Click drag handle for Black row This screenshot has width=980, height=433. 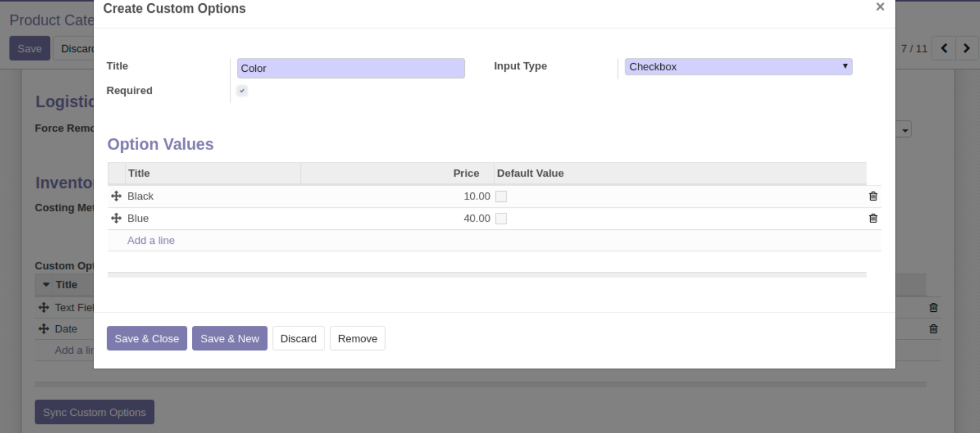pos(116,196)
